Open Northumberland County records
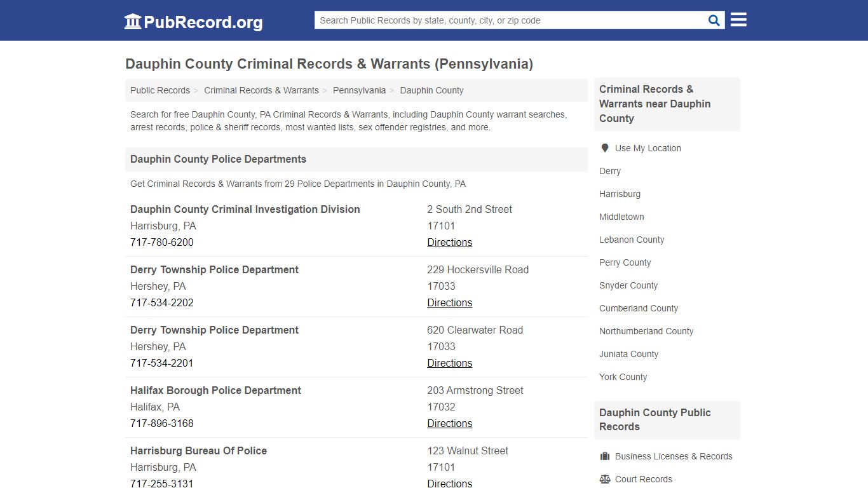 (646, 331)
